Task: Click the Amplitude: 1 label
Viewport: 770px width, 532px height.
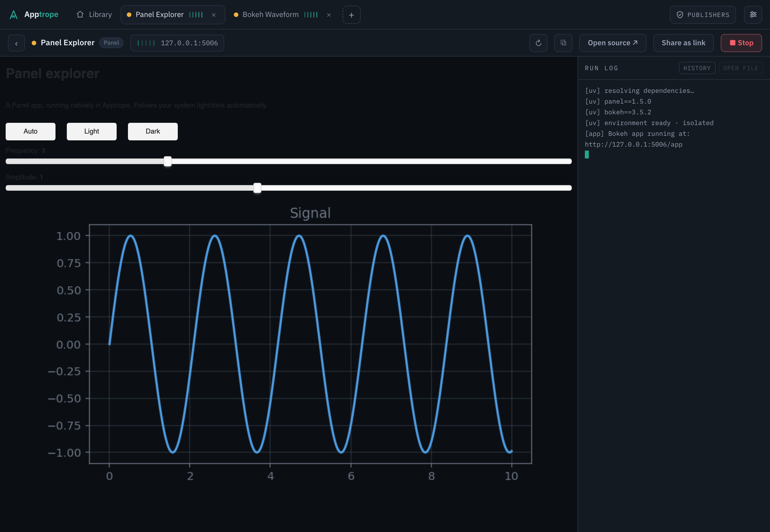Action: coord(24,177)
